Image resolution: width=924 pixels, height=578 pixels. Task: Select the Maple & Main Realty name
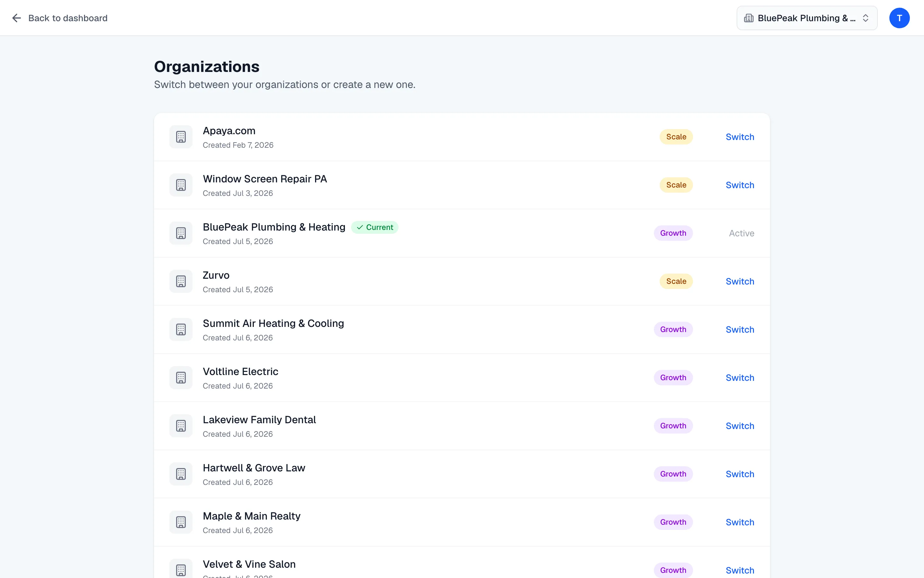pos(252,516)
